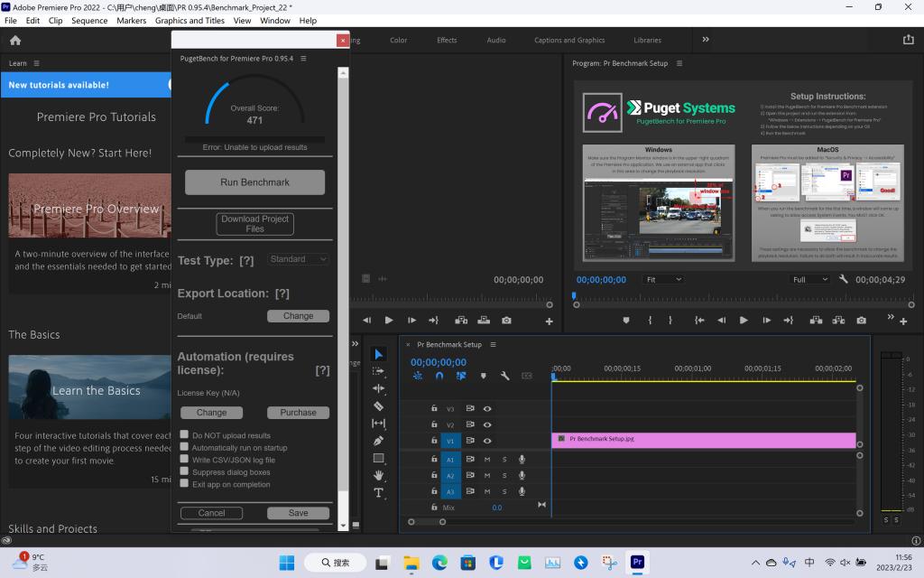924x578 pixels.
Task: Hide track V1 with the eye toggle
Action: click(x=487, y=441)
